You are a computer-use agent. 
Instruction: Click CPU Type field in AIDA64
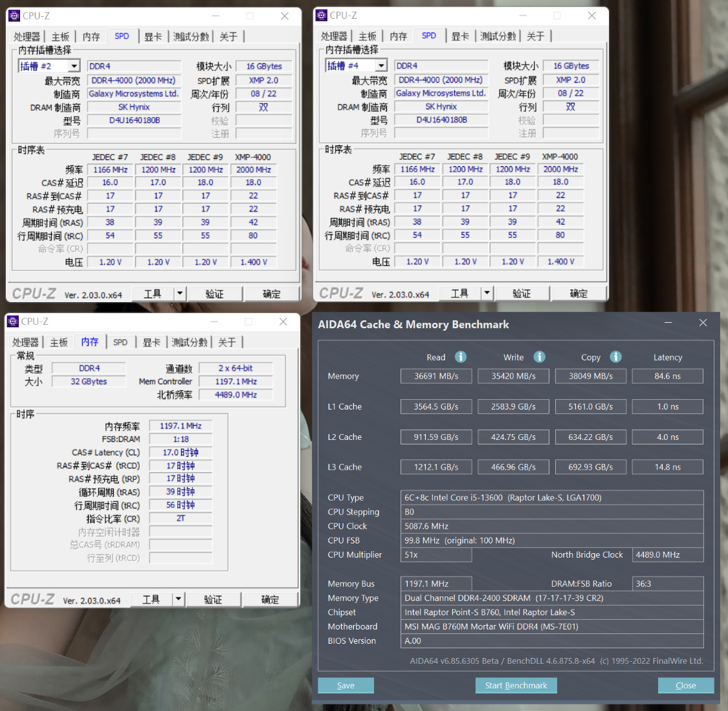click(x=552, y=498)
